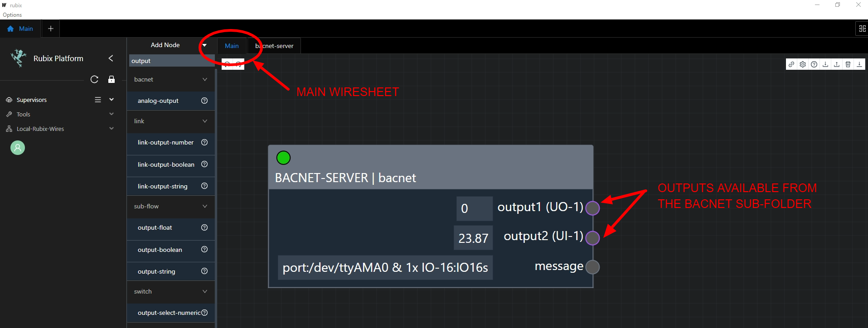This screenshot has width=868, height=328.
Task: Click the link icon in the wiresheet toolbar
Action: point(791,64)
